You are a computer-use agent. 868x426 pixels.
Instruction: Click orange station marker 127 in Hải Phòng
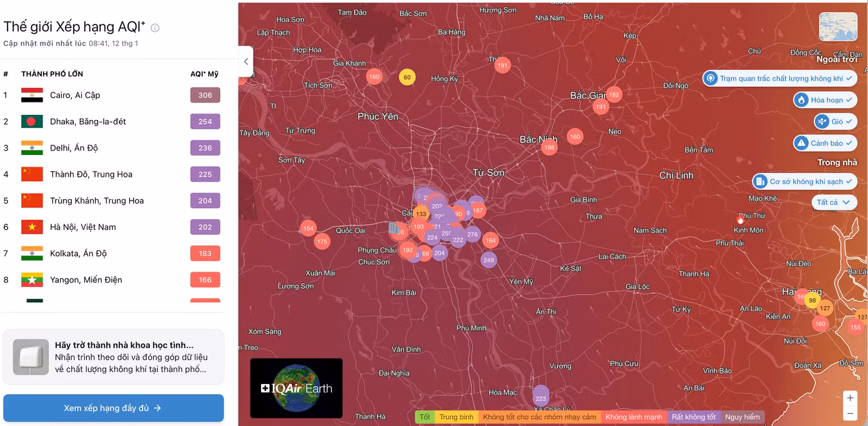825,309
